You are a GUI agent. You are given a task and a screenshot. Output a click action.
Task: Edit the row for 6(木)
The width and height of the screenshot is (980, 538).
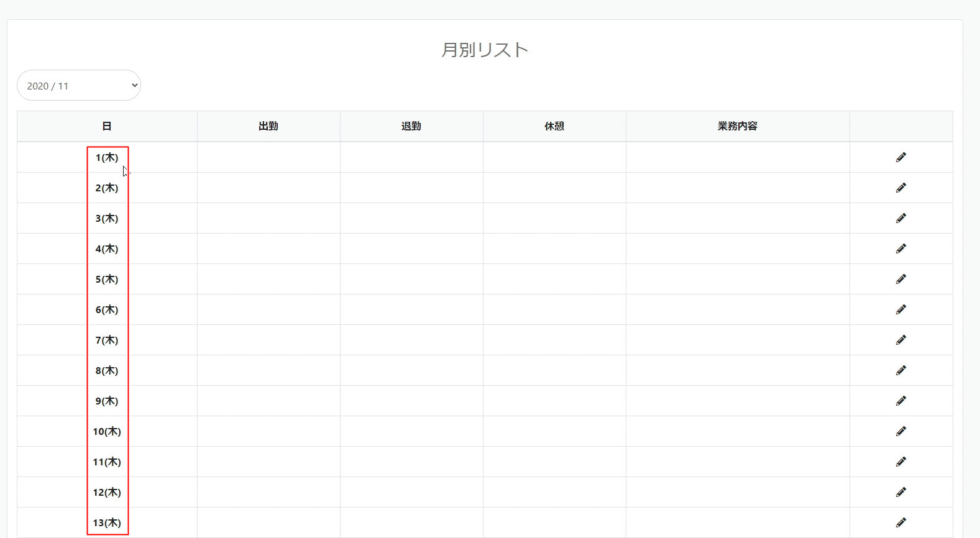click(x=901, y=309)
